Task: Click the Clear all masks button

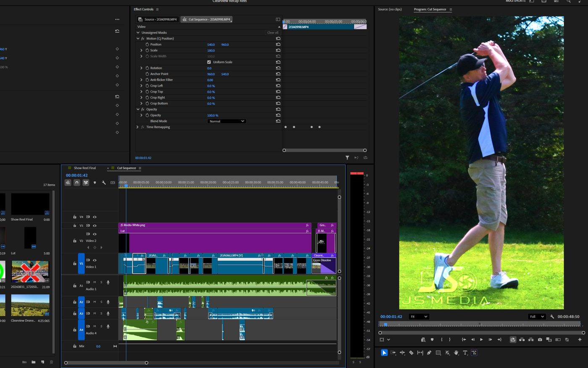Action: point(273,32)
